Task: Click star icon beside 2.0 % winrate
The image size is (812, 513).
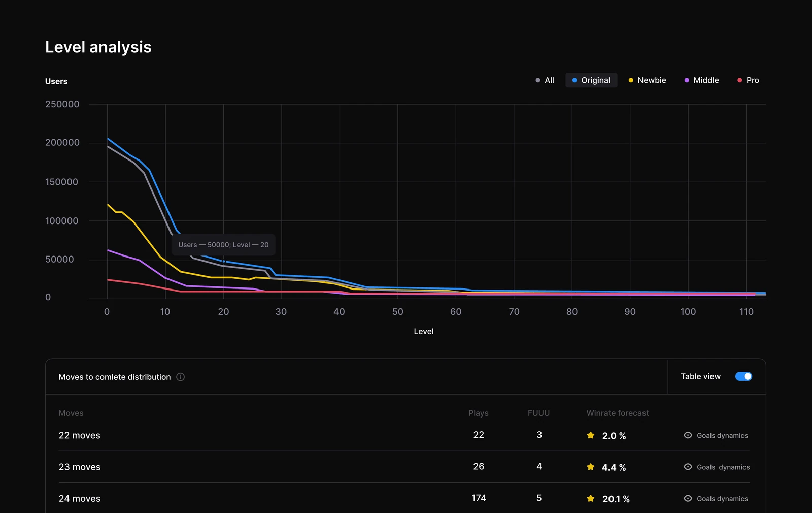Action: (591, 435)
